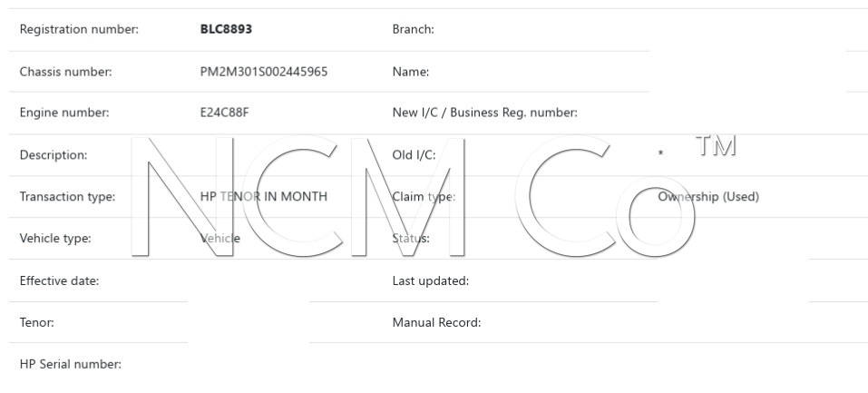
Task: Select the Branch field label
Action: point(413,30)
